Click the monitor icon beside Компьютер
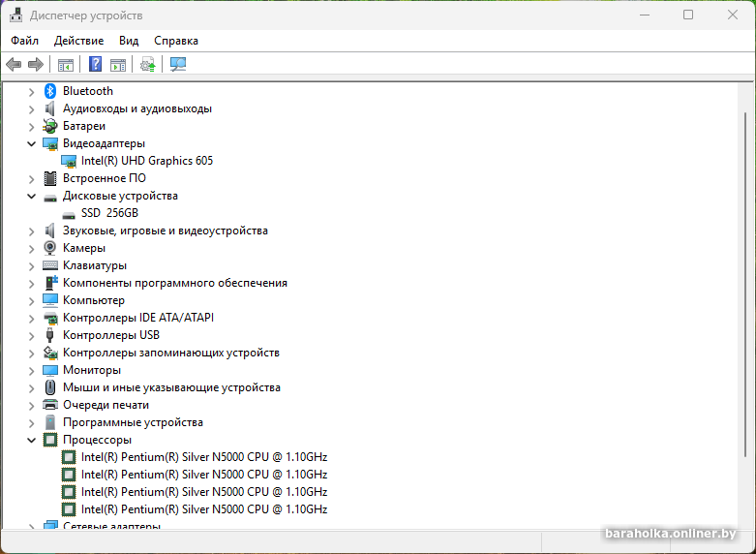 [x=50, y=300]
